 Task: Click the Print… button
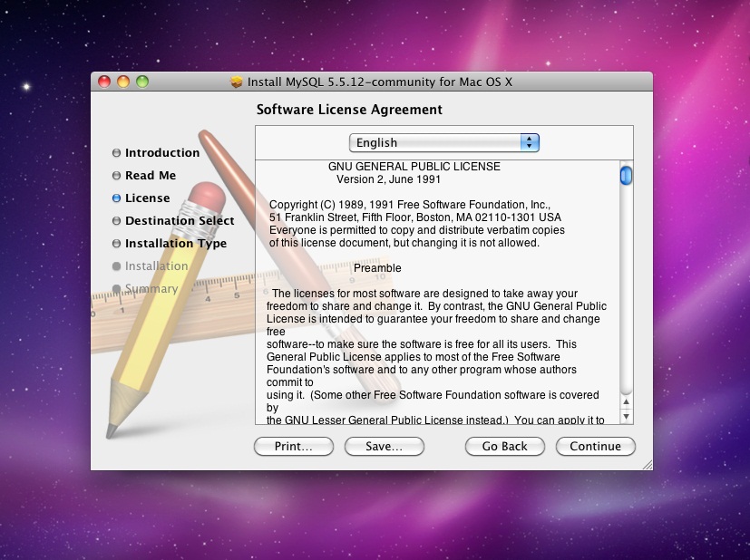[294, 447]
